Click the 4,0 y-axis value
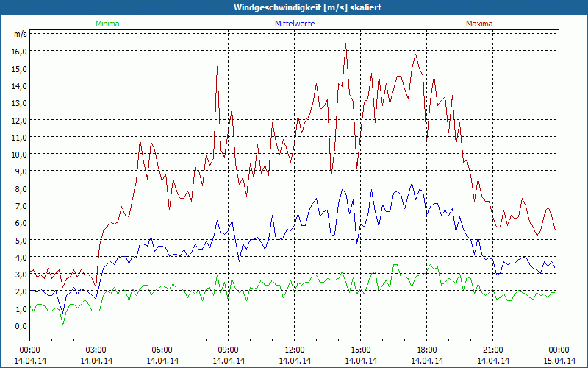 click(x=22, y=258)
